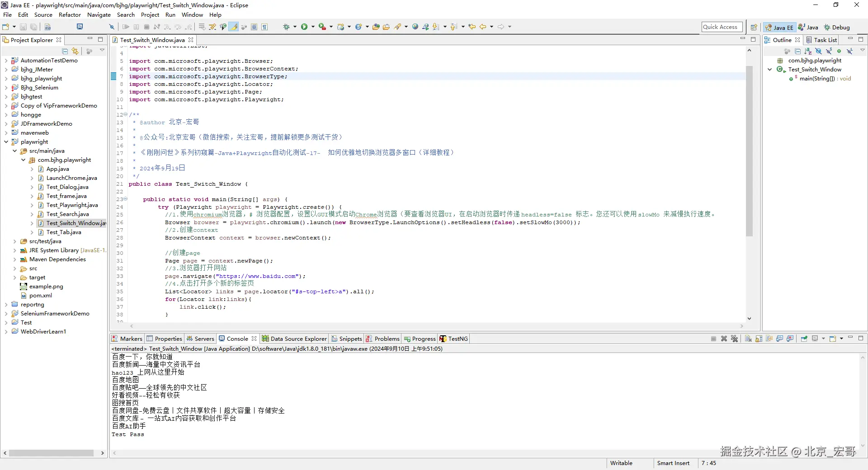Image resolution: width=868 pixels, height=470 pixels.
Task: Click the editor vertical scrollbar thumb
Action: (x=749, y=151)
